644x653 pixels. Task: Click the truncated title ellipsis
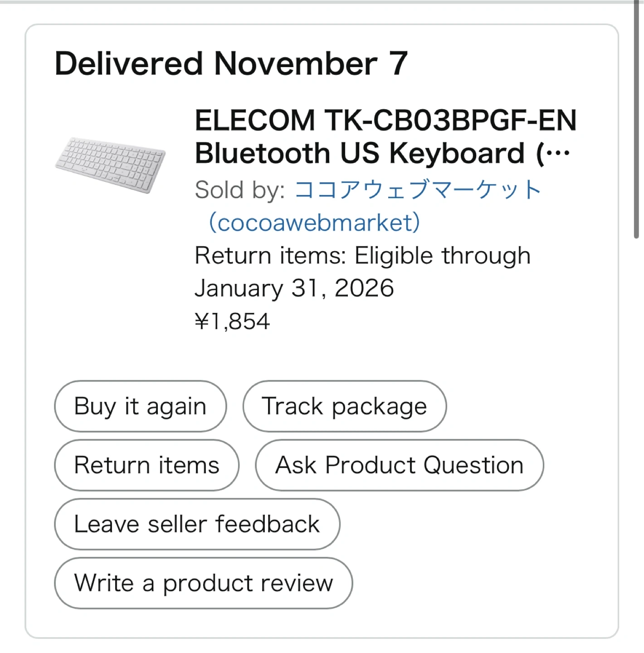click(x=558, y=154)
